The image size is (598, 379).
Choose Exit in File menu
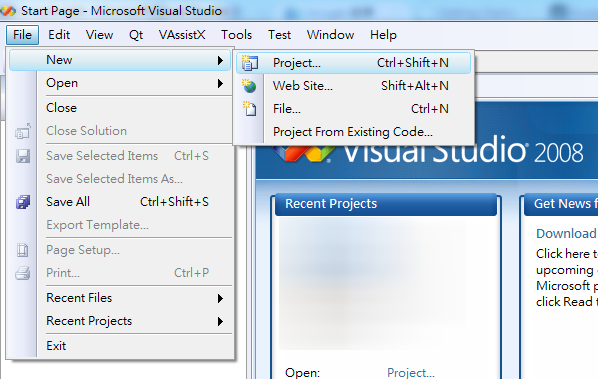coord(120,346)
